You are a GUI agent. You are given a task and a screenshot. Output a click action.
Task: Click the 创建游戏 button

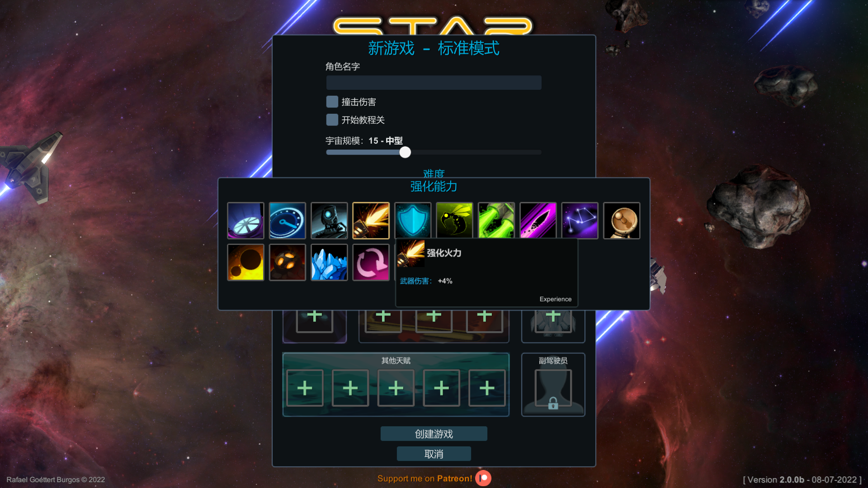(x=434, y=434)
